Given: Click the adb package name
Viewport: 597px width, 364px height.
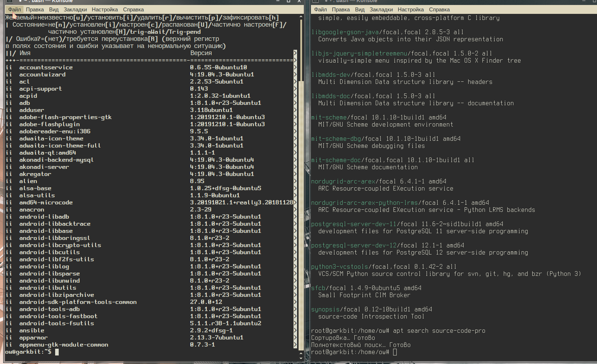Looking at the screenshot, I should (x=25, y=103).
